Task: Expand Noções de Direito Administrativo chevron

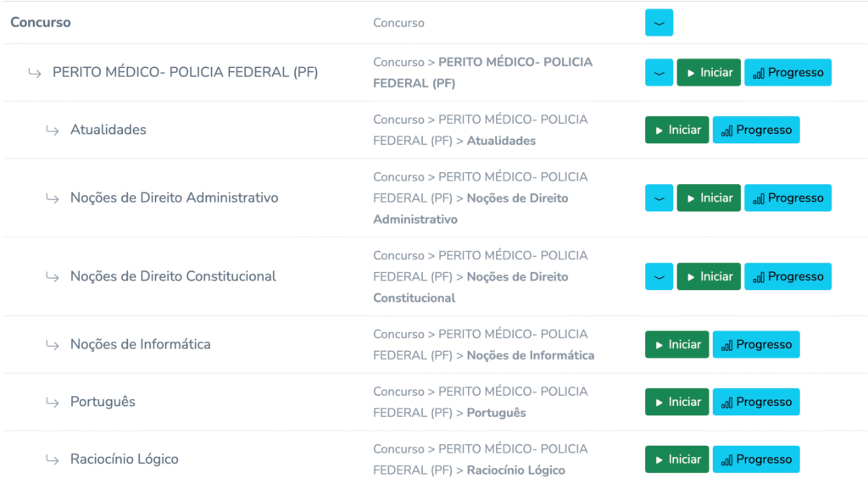Action: (x=659, y=197)
